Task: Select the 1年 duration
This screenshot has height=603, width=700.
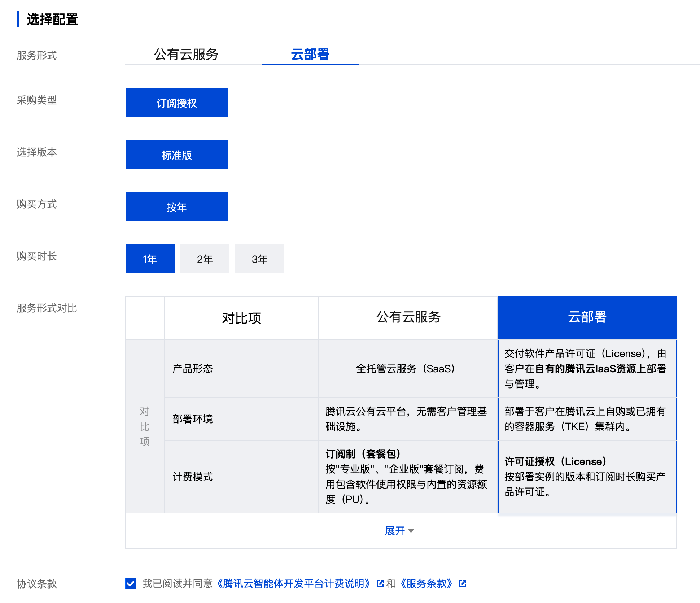Action: click(x=150, y=259)
